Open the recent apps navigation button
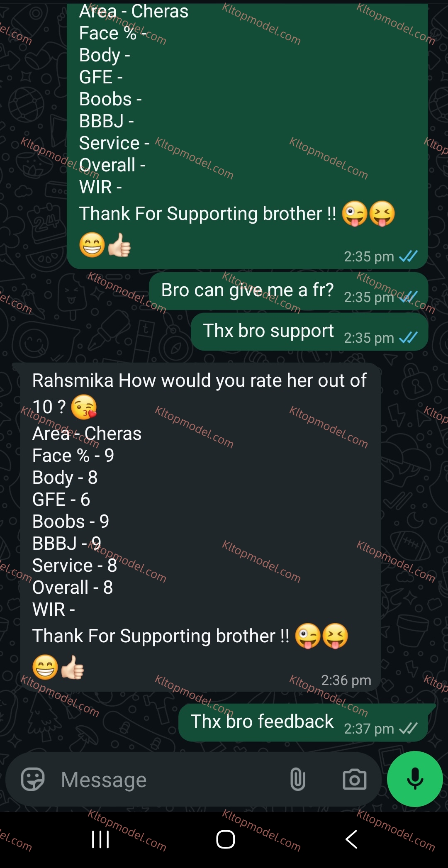This screenshot has width=448, height=868. (x=100, y=839)
